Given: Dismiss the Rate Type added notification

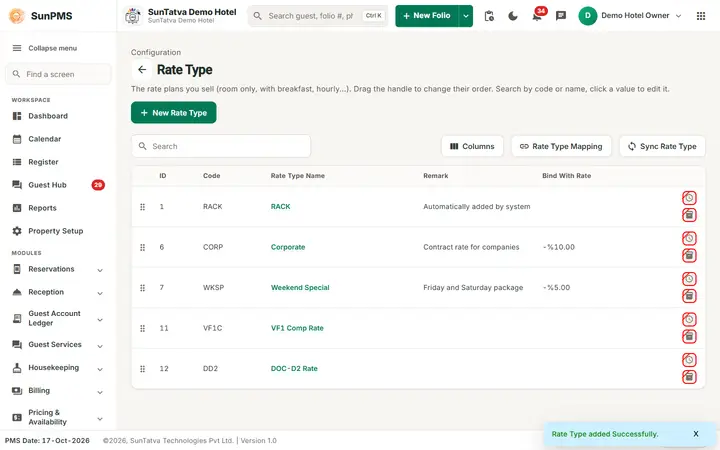Looking at the screenshot, I should [696, 433].
